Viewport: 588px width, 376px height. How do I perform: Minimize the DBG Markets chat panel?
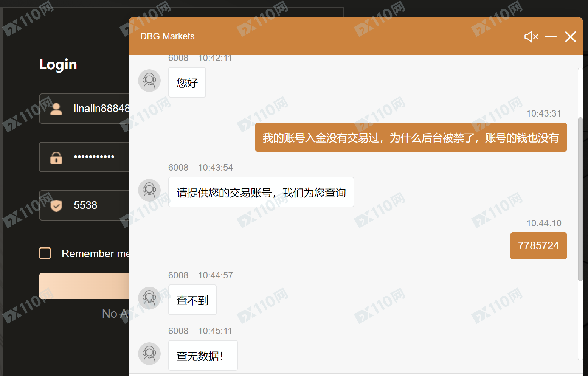tap(551, 37)
